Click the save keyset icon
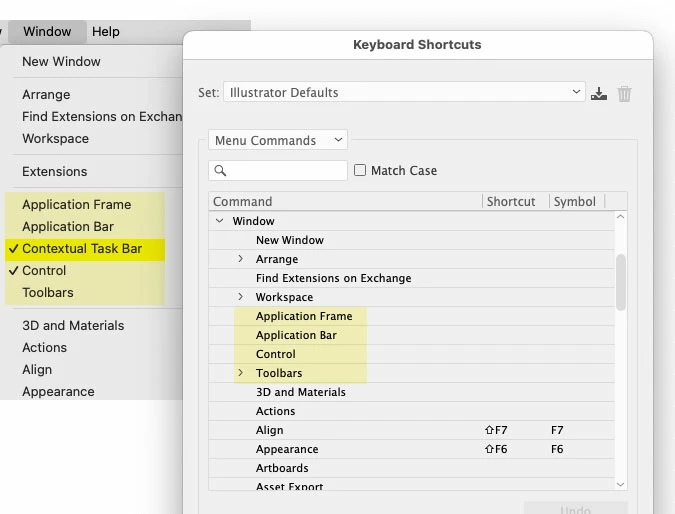675x514 pixels. coord(598,93)
